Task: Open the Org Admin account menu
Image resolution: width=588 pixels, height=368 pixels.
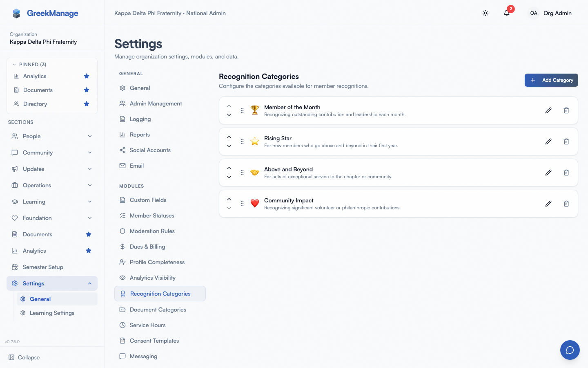Action: (x=550, y=13)
